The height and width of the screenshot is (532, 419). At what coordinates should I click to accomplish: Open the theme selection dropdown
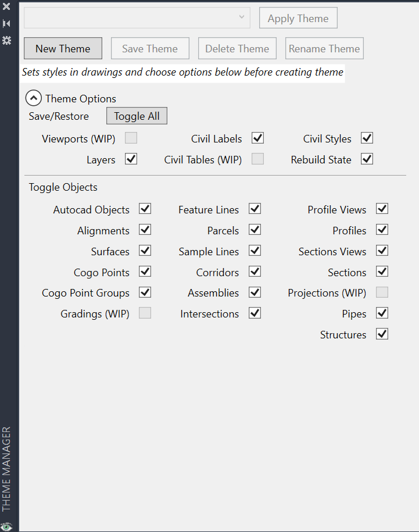pos(137,18)
